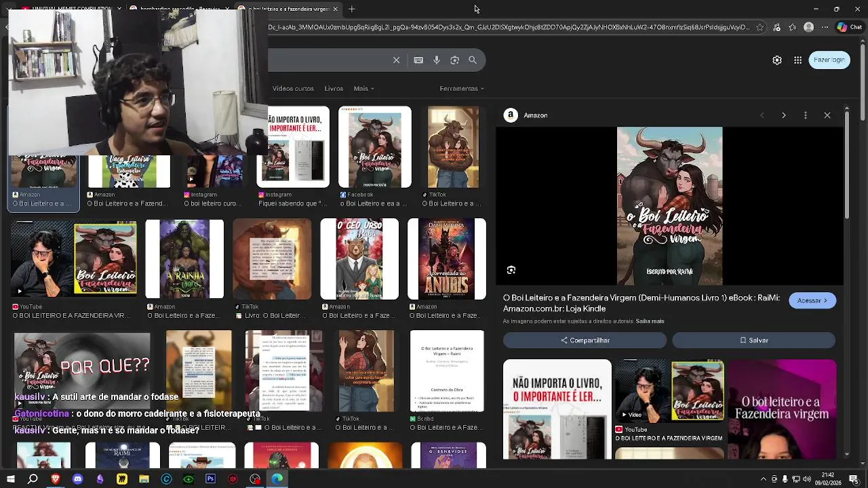The image size is (868, 488).
Task: Open Obsidian from the taskbar
Action: (100, 479)
